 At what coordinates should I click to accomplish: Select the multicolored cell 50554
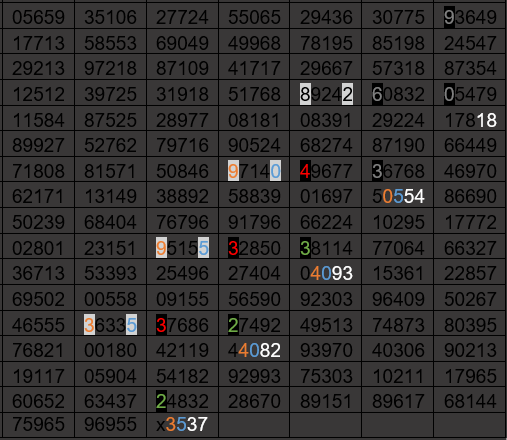398,196
